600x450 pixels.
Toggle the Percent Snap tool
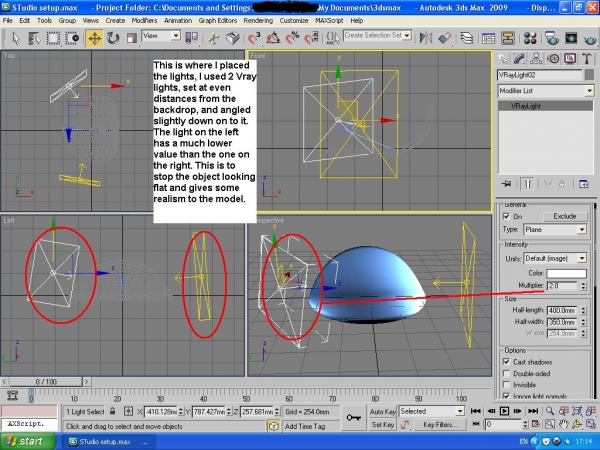[292, 38]
